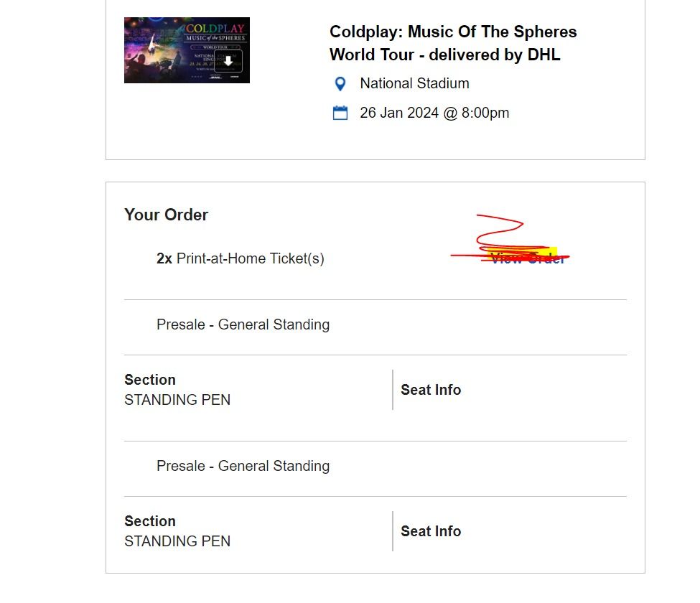Click the blue location pin icon
Screen dimensions: 700x603
[341, 84]
